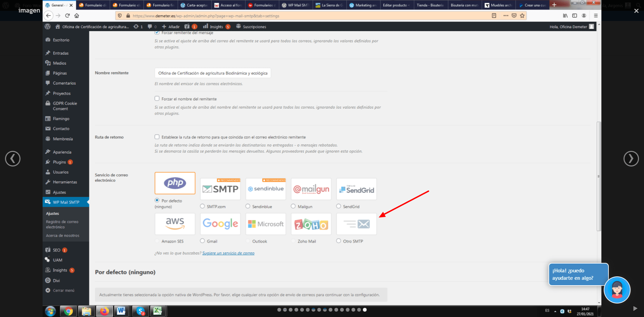Select the Por defecto radio button
Viewport: 644px width, 317px height.
(x=157, y=200)
